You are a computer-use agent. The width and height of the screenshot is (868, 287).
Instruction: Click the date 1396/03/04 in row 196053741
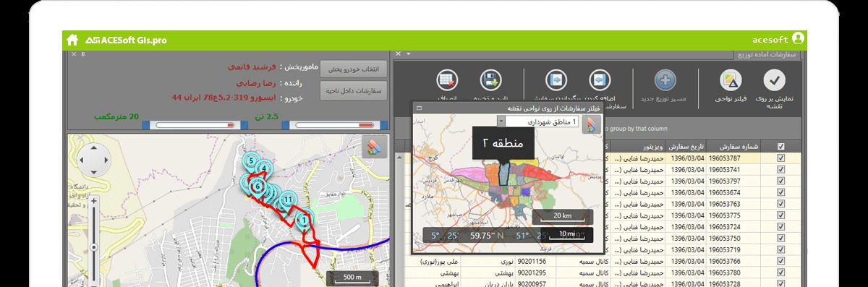(x=686, y=169)
